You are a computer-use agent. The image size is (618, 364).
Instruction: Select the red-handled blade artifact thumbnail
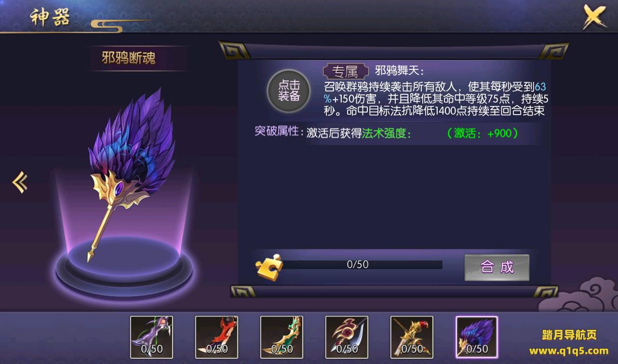tap(216, 337)
